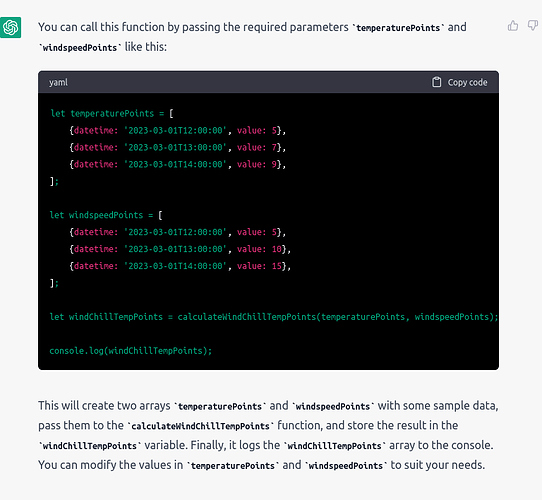Image resolution: width=542 pixels, height=500 pixels.
Task: Click the Copy code button
Action: [460, 82]
